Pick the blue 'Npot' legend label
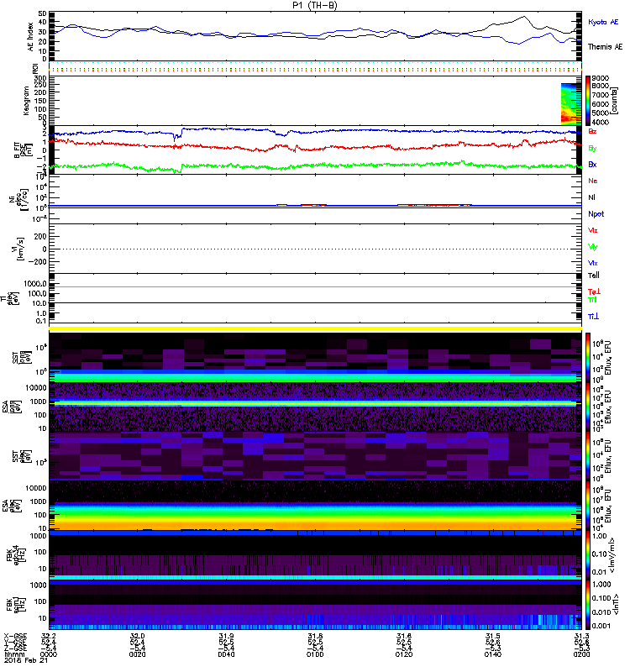The width and height of the screenshot is (630, 672). pyautogui.click(x=596, y=214)
